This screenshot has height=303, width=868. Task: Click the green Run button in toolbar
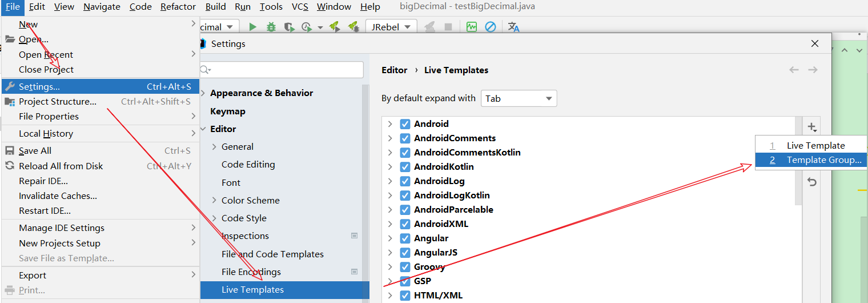click(252, 27)
